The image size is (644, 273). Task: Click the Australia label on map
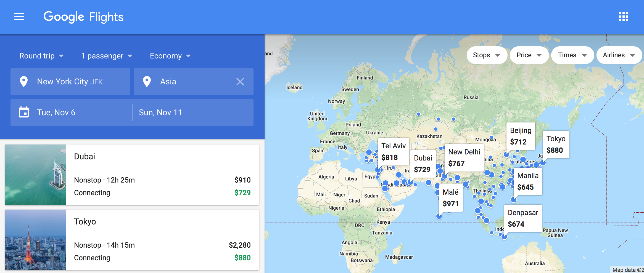tap(535, 263)
